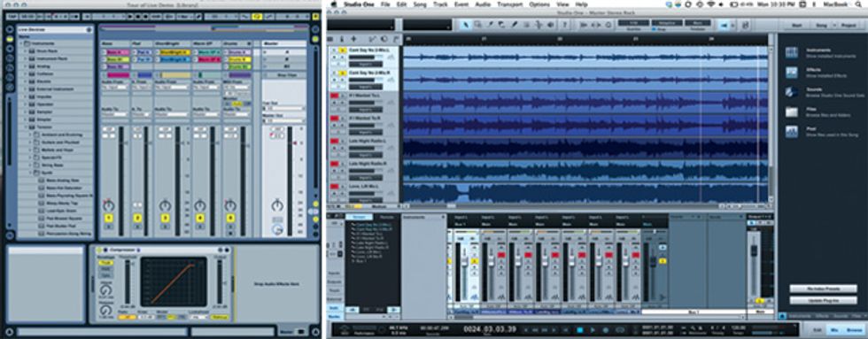
Task: Click the Instruments browser icon
Action: [x=792, y=52]
